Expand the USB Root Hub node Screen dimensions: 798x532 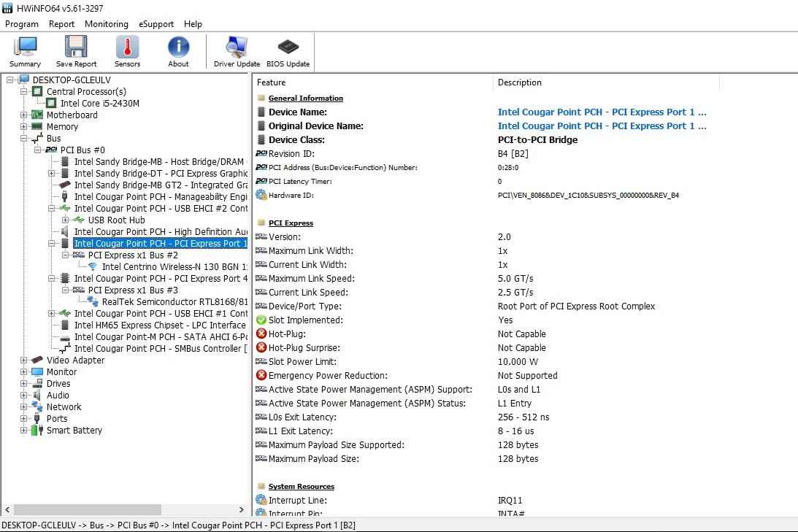coord(65,220)
